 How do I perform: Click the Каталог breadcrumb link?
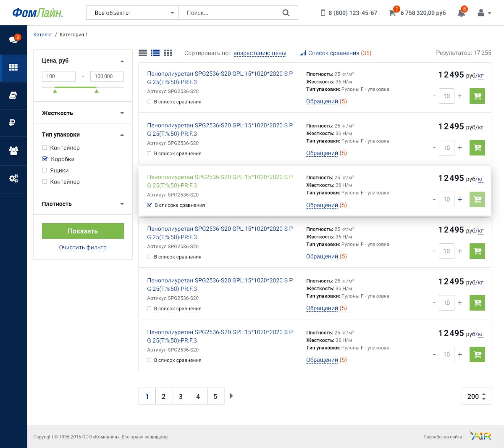point(43,34)
